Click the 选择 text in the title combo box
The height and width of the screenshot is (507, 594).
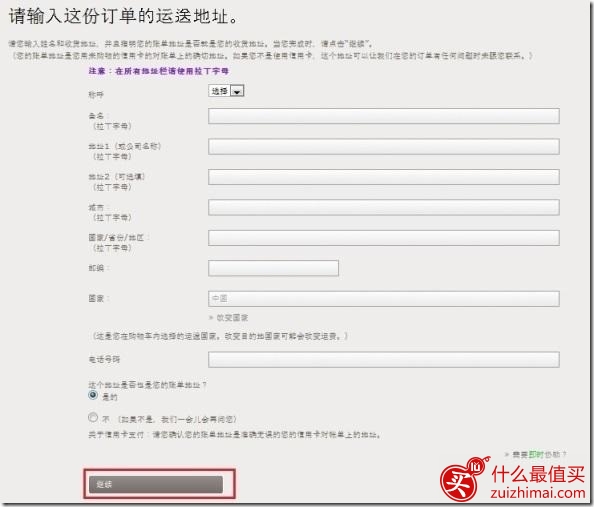(219, 91)
